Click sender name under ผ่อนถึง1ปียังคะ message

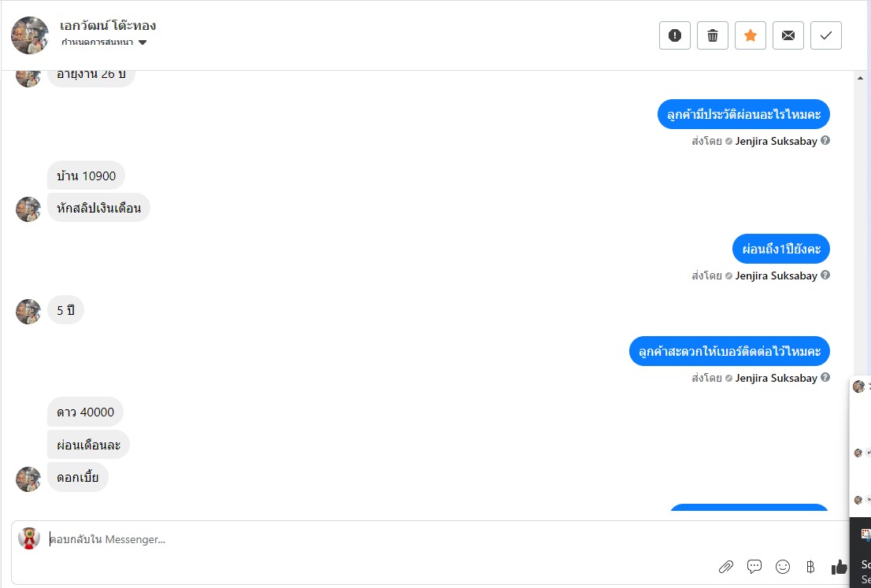tap(776, 276)
